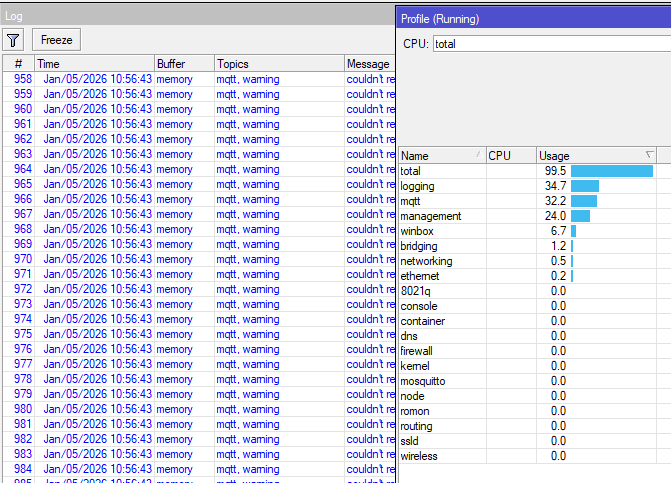Screen dimensions: 671x483
Task: Select the logging process row
Action: (x=535, y=186)
